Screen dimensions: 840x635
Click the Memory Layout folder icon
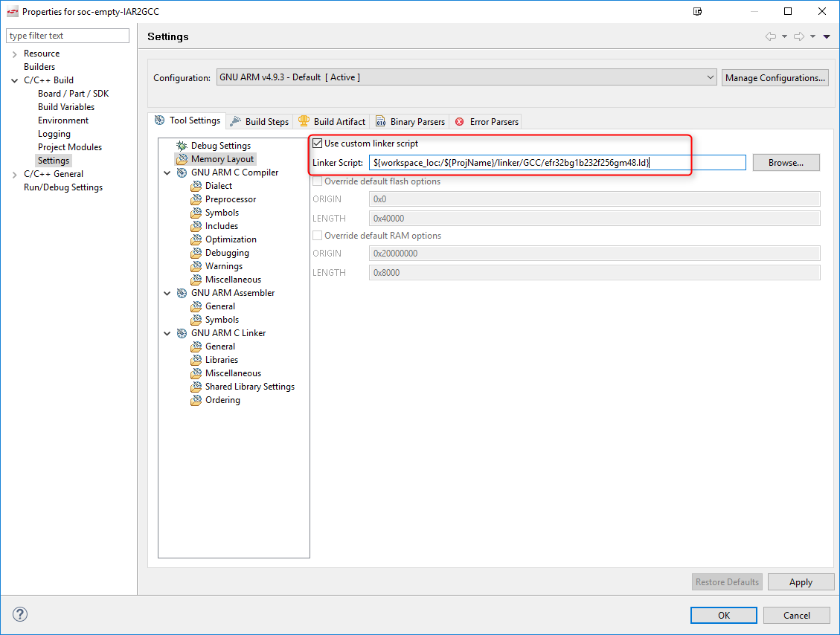click(x=182, y=159)
